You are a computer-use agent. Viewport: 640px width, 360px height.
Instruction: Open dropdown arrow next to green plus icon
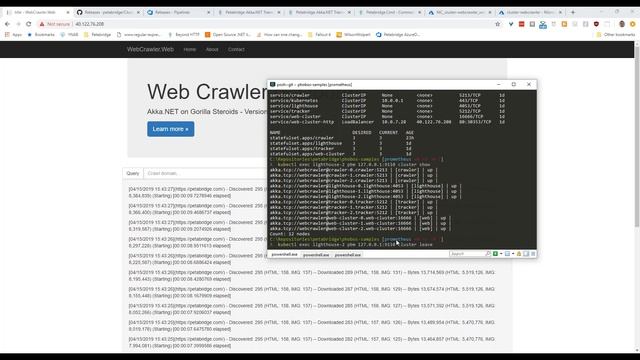click(501, 254)
